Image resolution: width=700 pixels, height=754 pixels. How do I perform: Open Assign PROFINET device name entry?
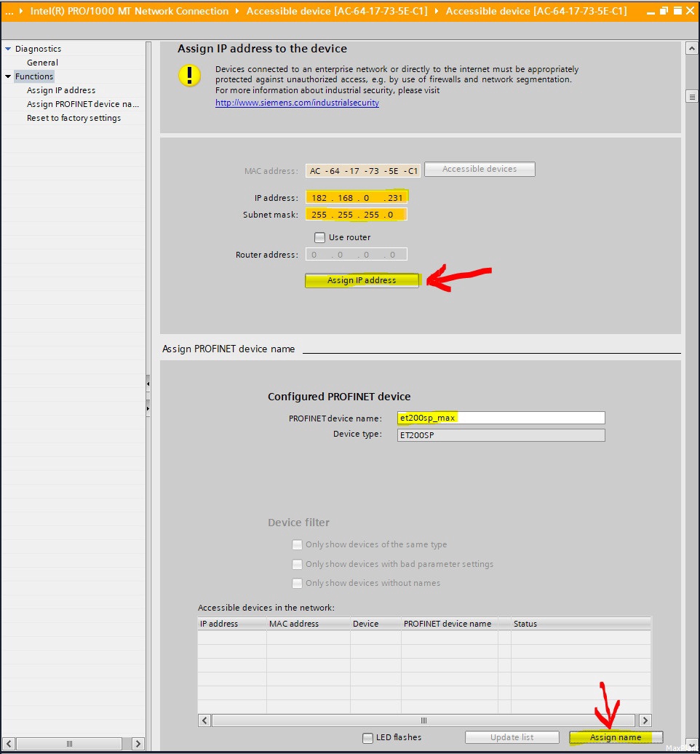tap(83, 104)
